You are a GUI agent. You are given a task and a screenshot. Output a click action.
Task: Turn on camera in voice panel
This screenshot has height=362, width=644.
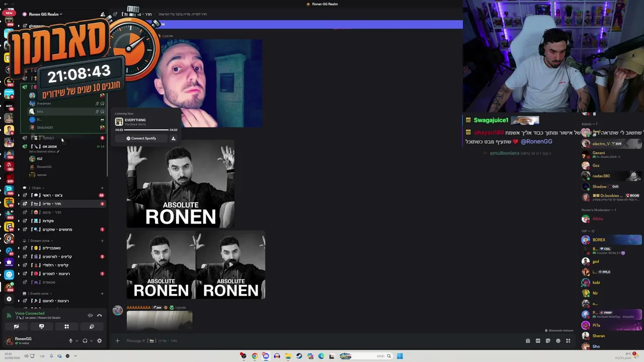[x=16, y=326]
